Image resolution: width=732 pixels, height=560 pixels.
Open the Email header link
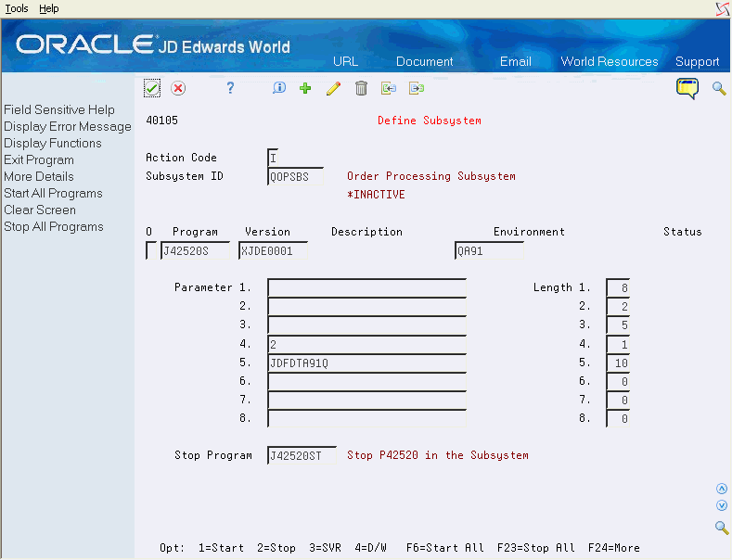tap(516, 61)
